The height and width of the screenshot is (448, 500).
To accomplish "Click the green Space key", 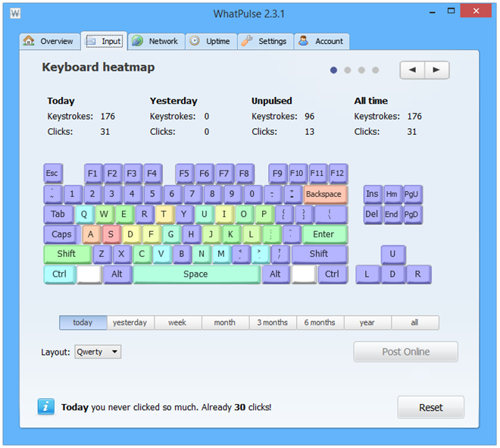I will click(196, 274).
